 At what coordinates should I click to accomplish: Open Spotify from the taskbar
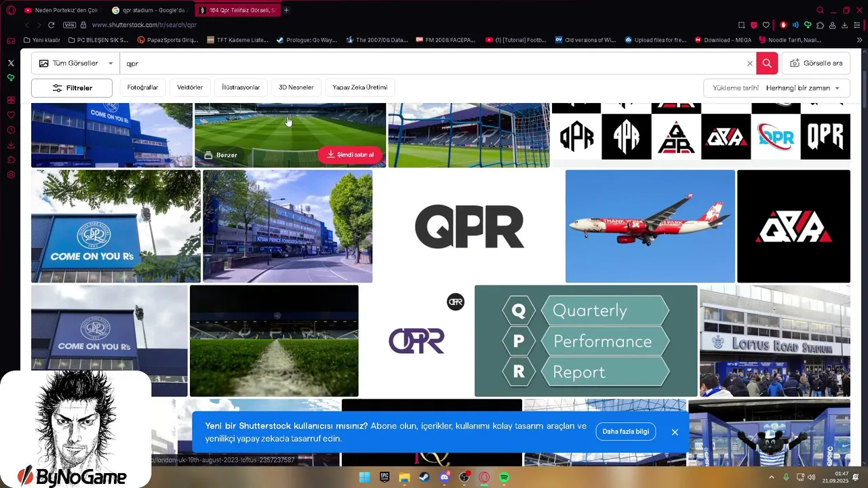pyautogui.click(x=505, y=477)
